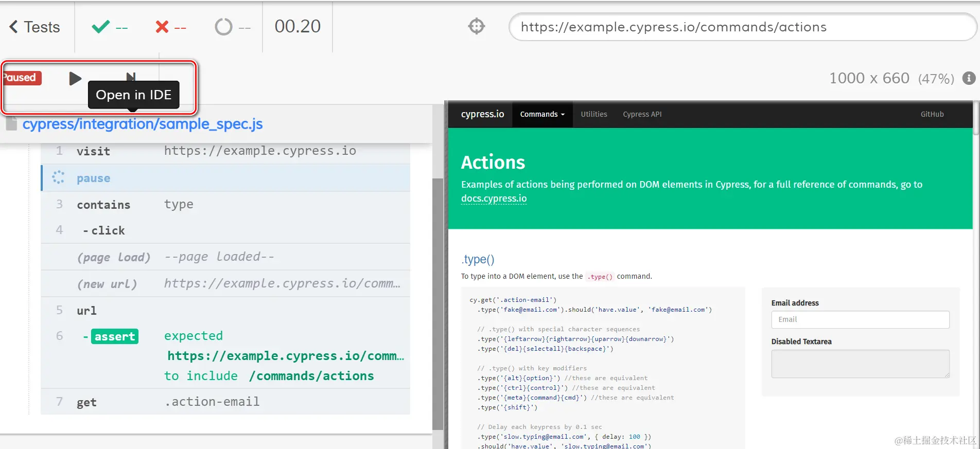Click the red failed X icon
Viewport: 980px width, 449px height.
coord(162,27)
